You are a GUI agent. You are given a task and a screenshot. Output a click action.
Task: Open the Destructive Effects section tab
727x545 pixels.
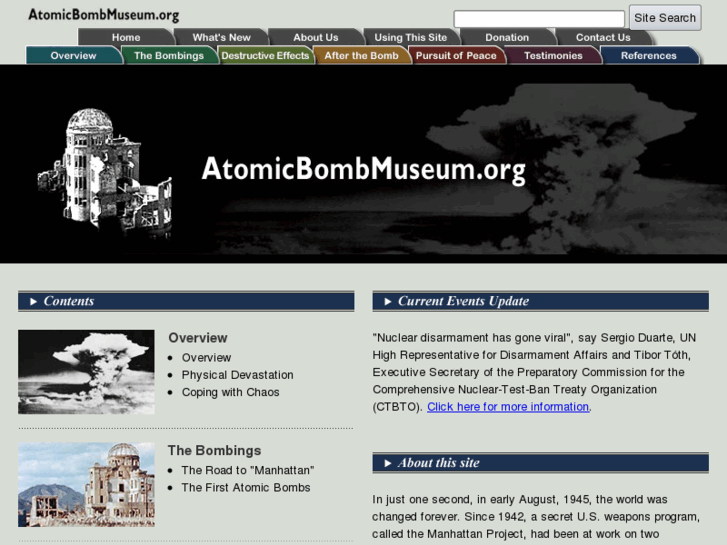point(265,55)
